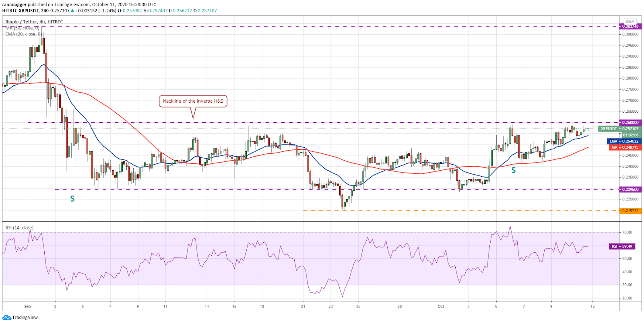Select the 0.219712 low price label

pos(630,210)
